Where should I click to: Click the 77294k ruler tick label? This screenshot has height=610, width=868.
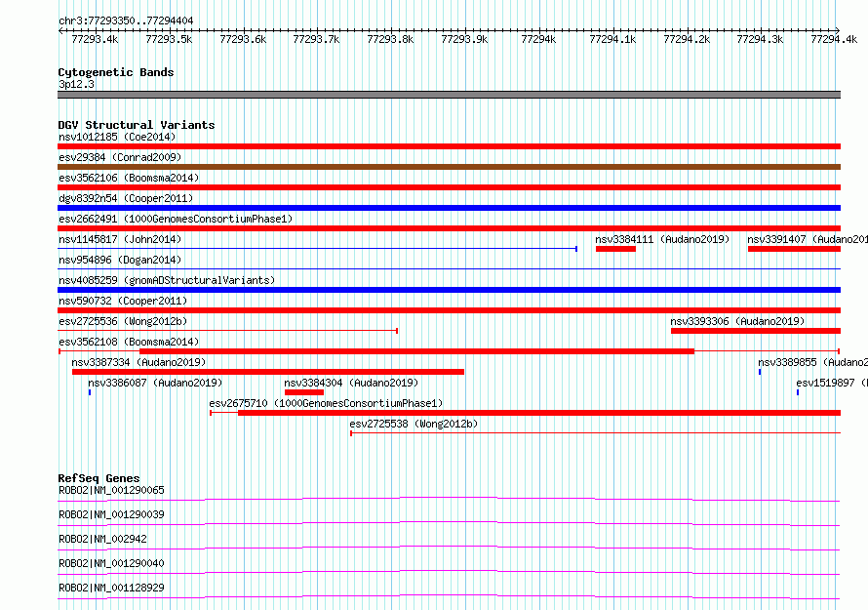pyautogui.click(x=538, y=39)
